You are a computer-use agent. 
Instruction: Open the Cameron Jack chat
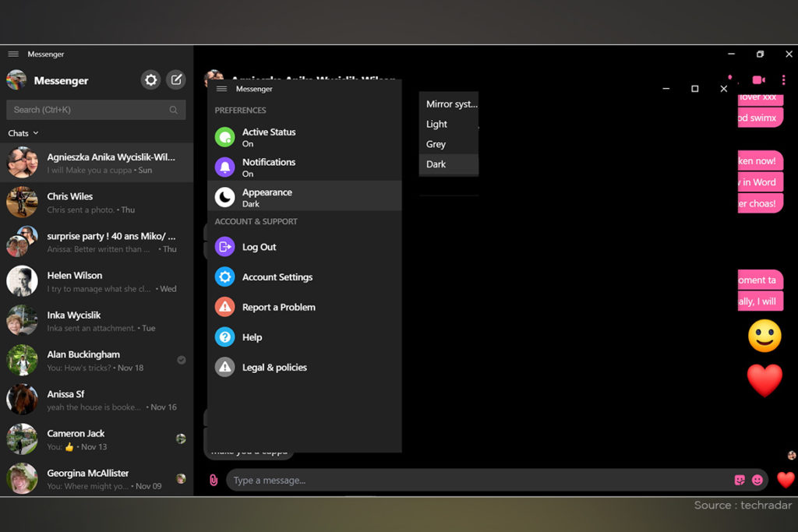[x=97, y=439]
